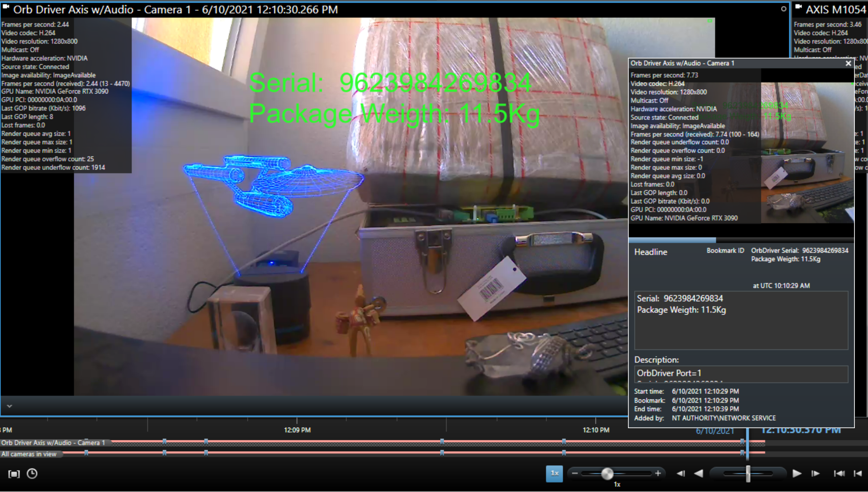This screenshot has width=868, height=492.
Task: Click the blue 1x playback speed button
Action: (554, 473)
